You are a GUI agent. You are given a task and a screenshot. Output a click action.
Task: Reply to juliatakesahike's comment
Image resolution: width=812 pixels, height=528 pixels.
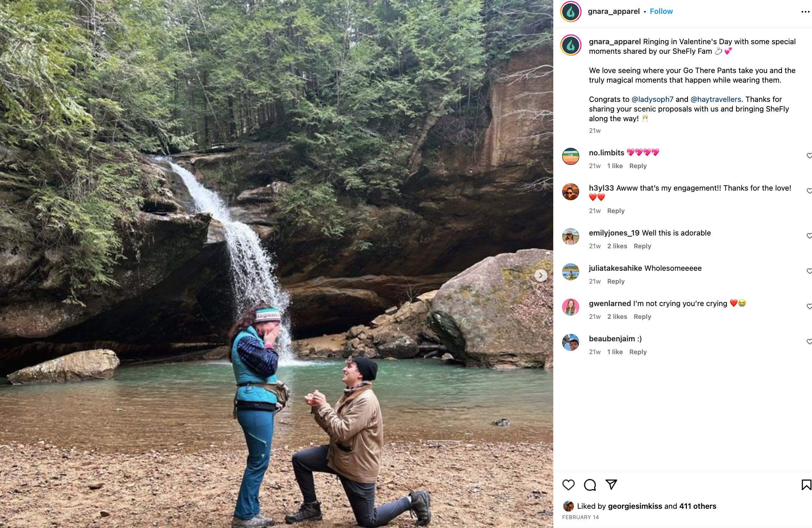tap(616, 281)
